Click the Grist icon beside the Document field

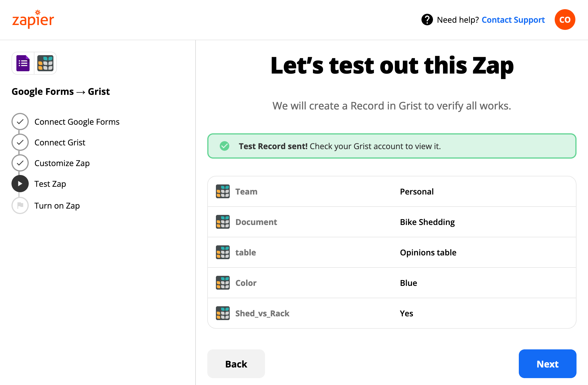[223, 222]
